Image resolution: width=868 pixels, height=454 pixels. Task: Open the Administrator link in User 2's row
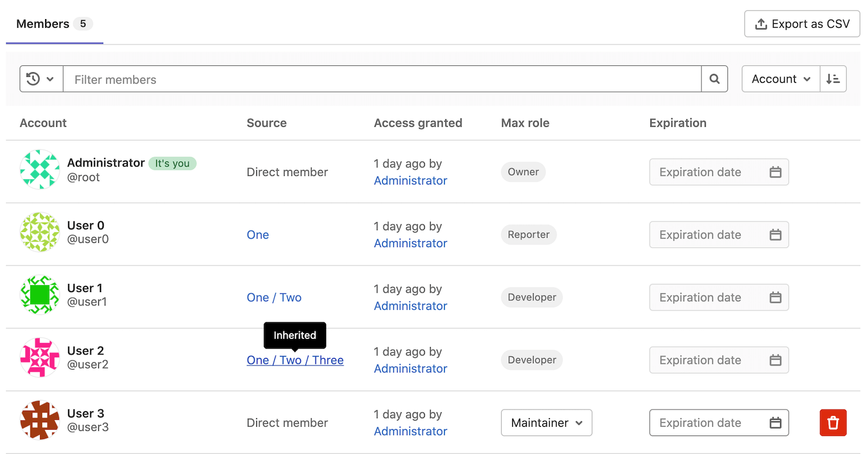point(410,368)
